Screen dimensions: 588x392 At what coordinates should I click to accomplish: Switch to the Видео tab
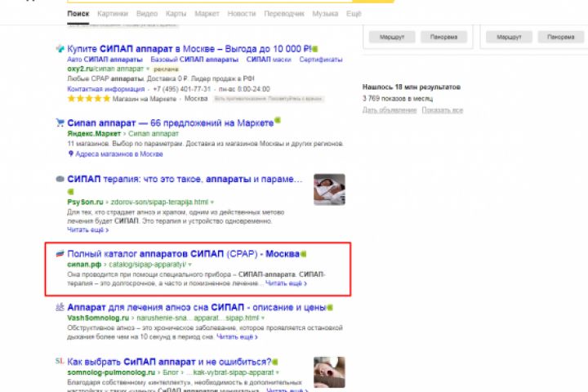click(x=147, y=14)
